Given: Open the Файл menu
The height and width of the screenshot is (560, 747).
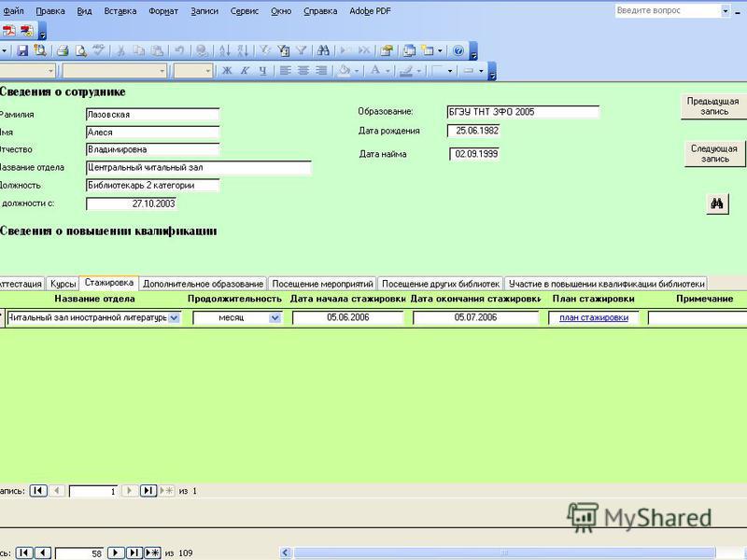Looking at the screenshot, I should pos(13,10).
